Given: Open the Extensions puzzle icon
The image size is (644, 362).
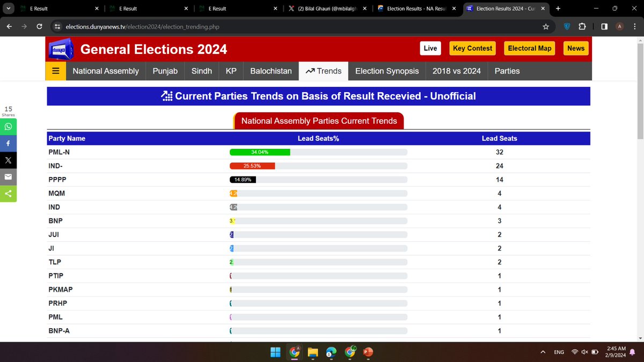Looking at the screenshot, I should pos(582,27).
